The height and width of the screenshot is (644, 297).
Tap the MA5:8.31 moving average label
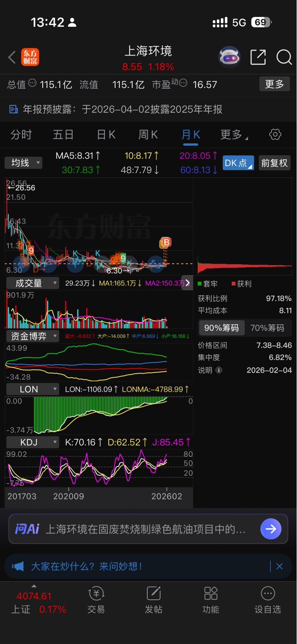click(x=78, y=156)
